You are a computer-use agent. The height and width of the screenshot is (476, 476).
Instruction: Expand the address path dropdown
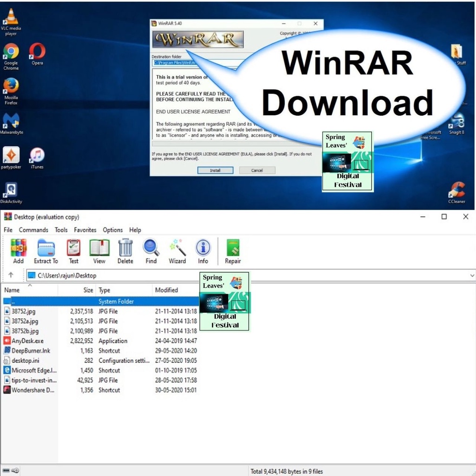point(472,276)
